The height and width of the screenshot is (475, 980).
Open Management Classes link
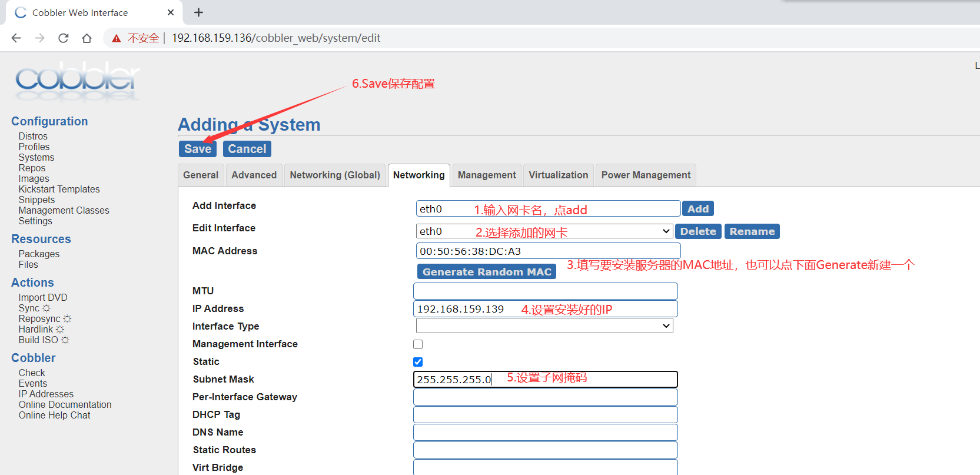[x=64, y=211]
